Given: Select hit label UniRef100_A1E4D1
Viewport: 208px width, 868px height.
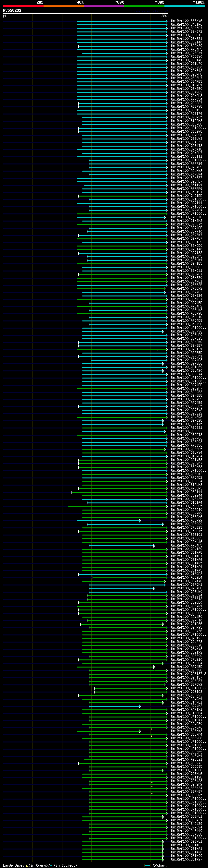Looking at the screenshot, I should (x=187, y=85).
